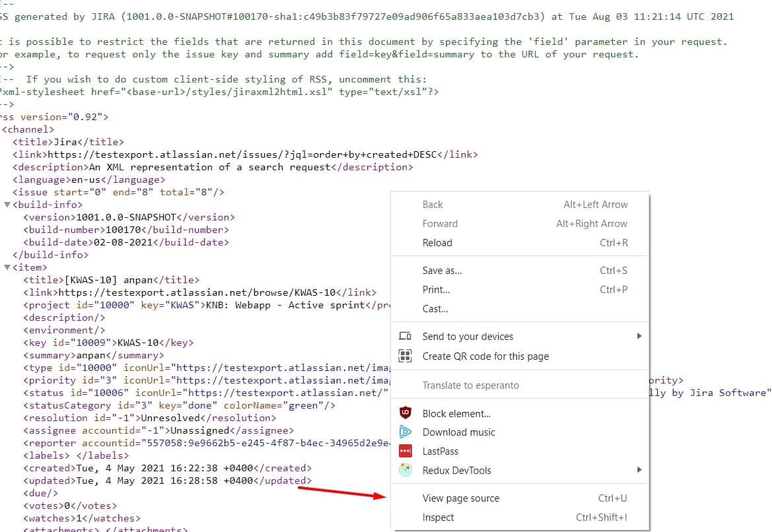
Task: Choose Inspect from the context menu
Action: tap(520, 517)
